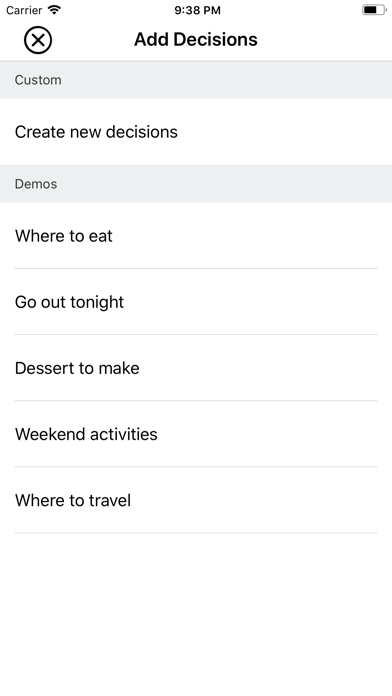Viewport: 392px width, 696px height.
Task: Select the Go out tonight demo
Action: pos(196,302)
